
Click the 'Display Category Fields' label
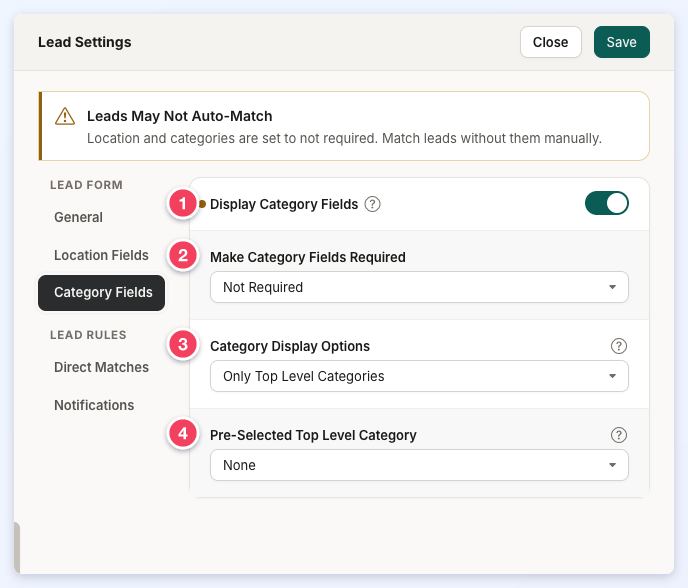284,204
